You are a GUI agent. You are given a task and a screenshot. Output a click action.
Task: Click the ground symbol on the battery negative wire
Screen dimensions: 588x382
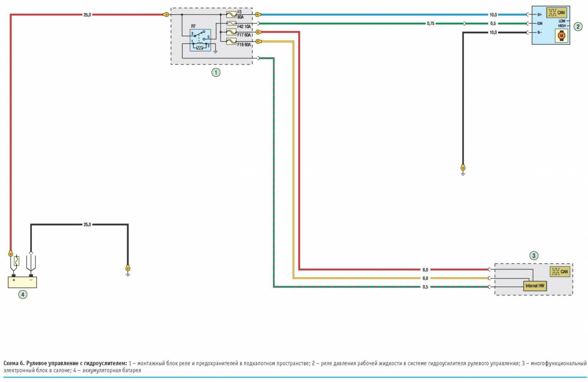pyautogui.click(x=127, y=271)
